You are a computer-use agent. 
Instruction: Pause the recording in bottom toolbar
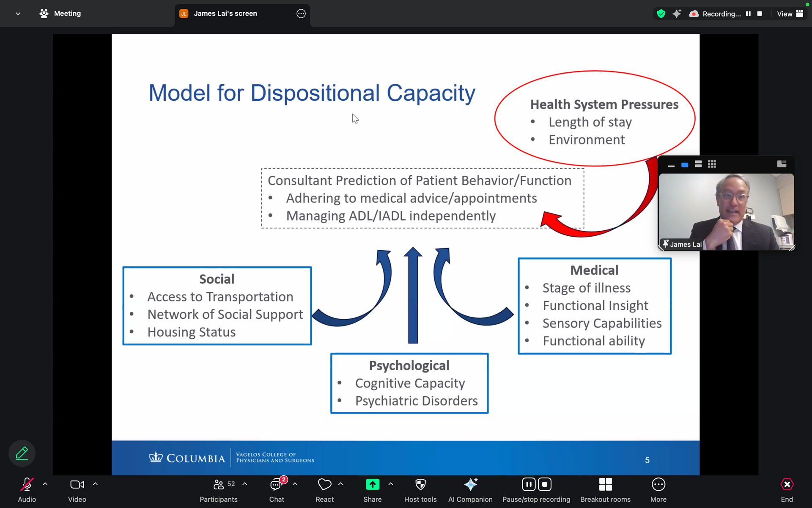529,484
